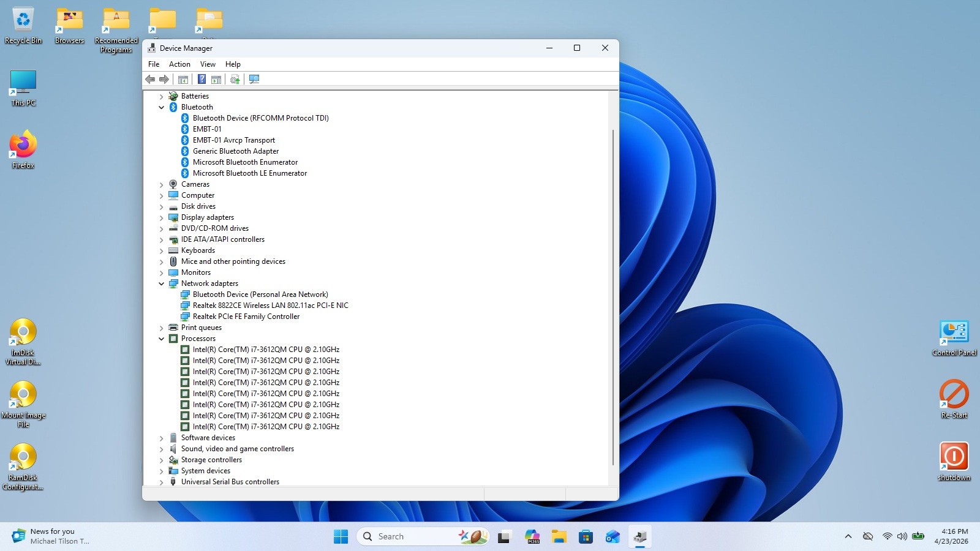Select the Storage controllers category label

pyautogui.click(x=211, y=460)
